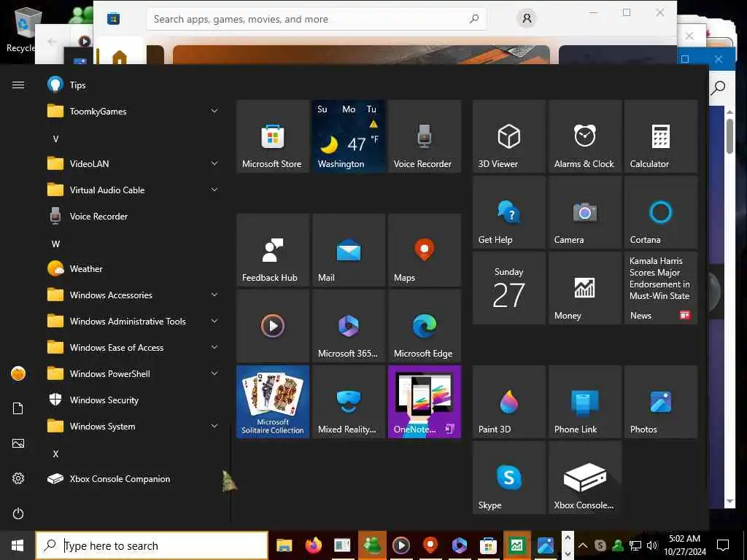Open Tips from the app list
This screenshot has height=560, width=747.
(133, 85)
